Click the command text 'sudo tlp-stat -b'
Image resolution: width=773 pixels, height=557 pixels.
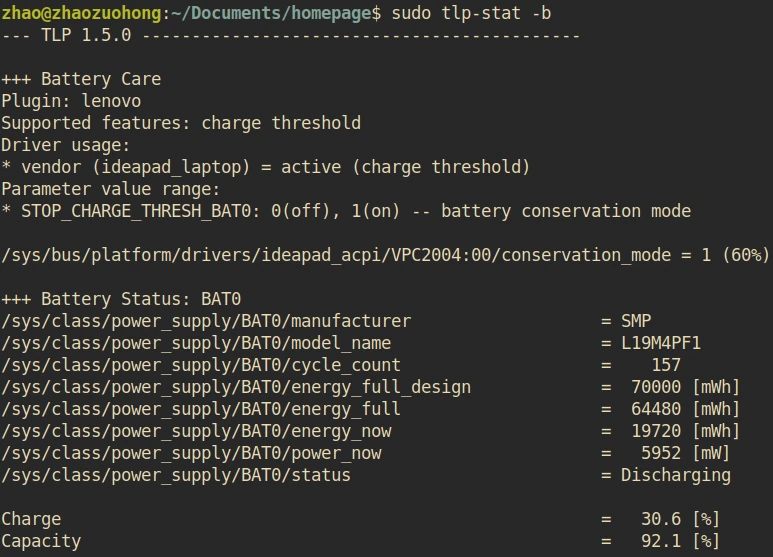click(471, 13)
